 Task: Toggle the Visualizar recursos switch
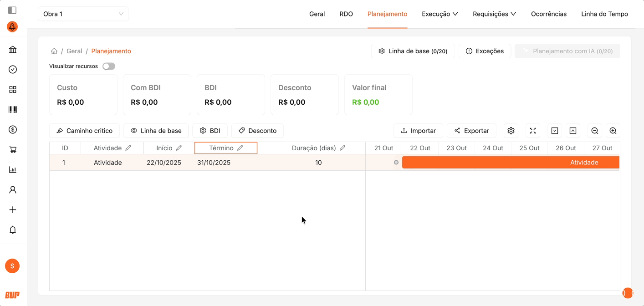pos(109,66)
